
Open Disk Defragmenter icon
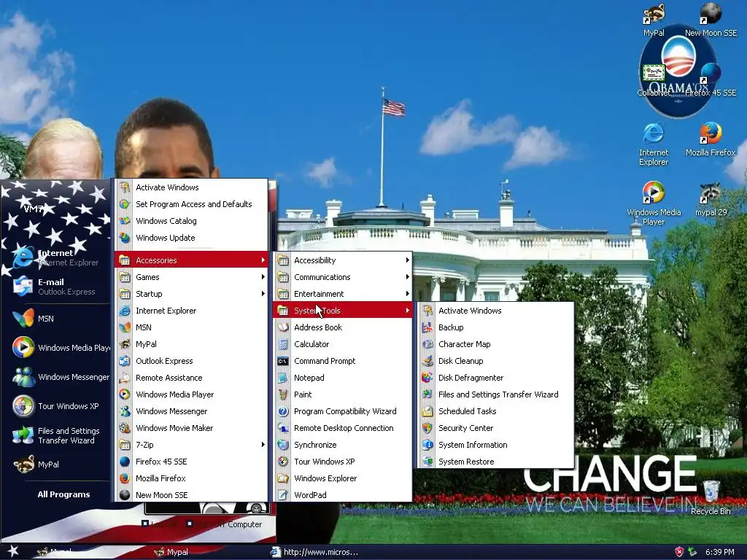tap(427, 378)
